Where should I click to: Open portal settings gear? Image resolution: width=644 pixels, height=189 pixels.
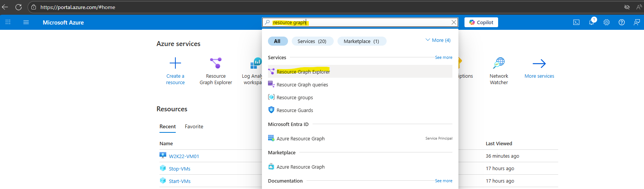click(607, 22)
